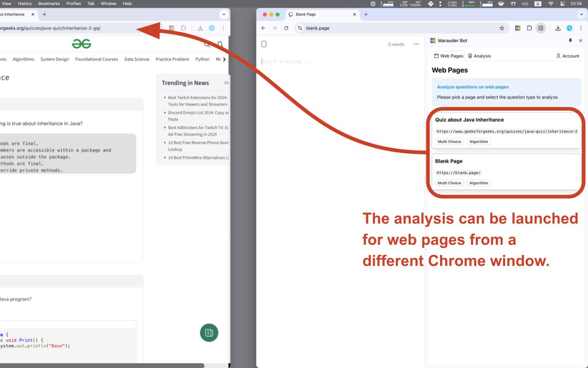Open Extensions puzzle menu in Blank Page window
The width and height of the screenshot is (588, 368).
tap(529, 28)
